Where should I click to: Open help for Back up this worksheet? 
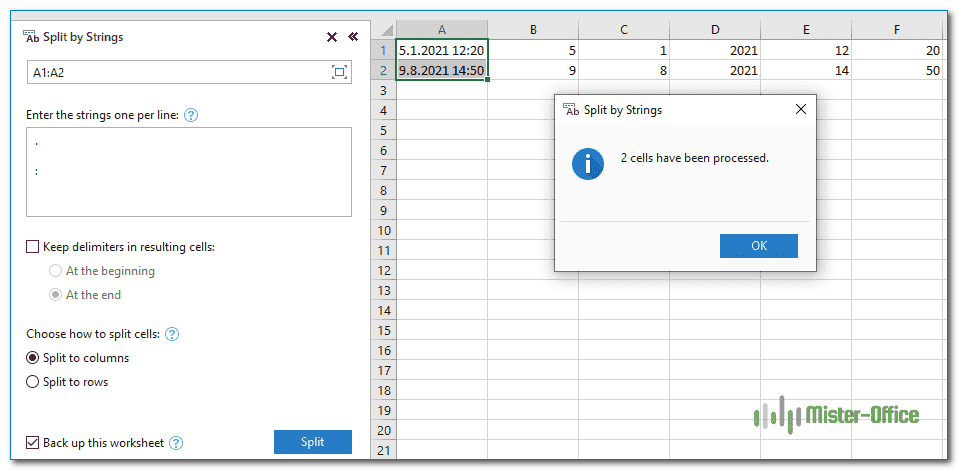(176, 442)
